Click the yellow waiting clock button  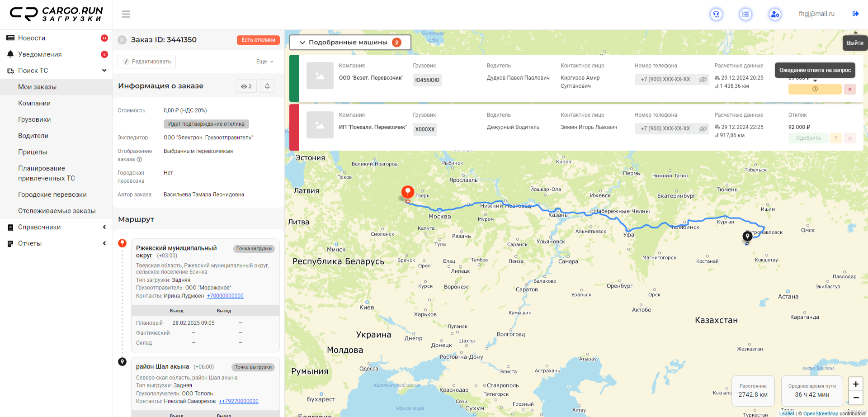[x=815, y=89]
